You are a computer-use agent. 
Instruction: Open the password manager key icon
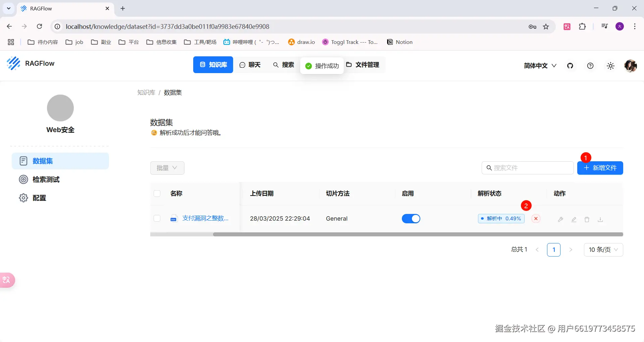tap(532, 26)
